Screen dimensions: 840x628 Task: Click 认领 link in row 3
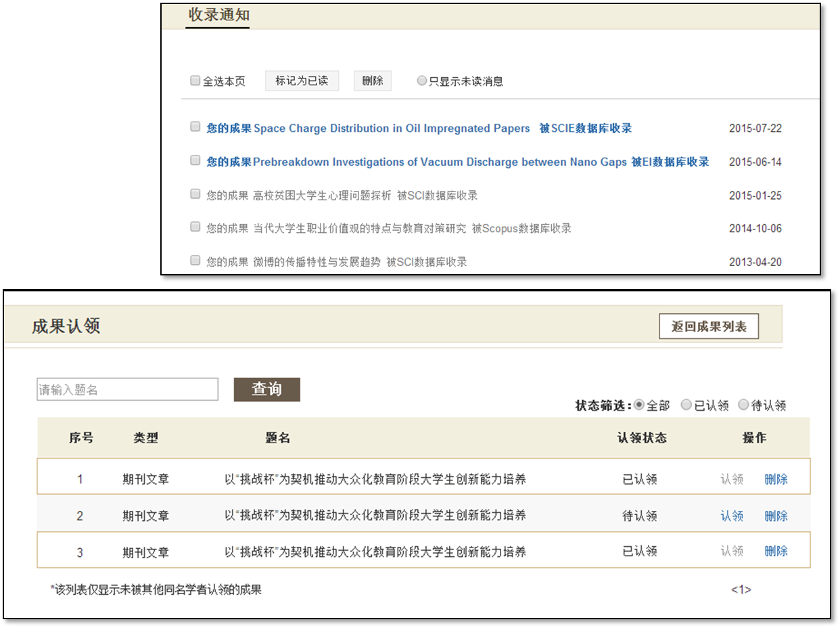point(732,552)
